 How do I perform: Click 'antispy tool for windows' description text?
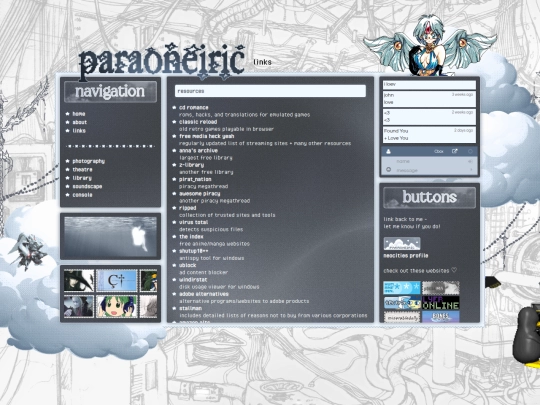(x=211, y=258)
